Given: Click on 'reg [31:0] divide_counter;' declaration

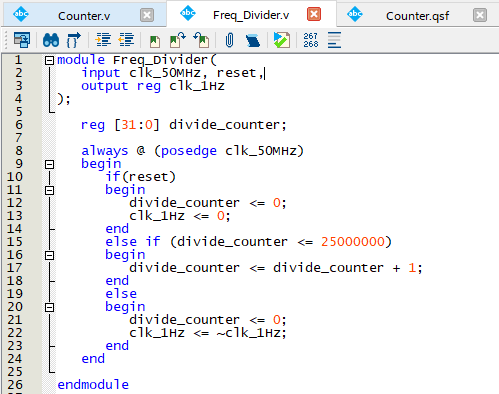Looking at the screenshot, I should (184, 125).
